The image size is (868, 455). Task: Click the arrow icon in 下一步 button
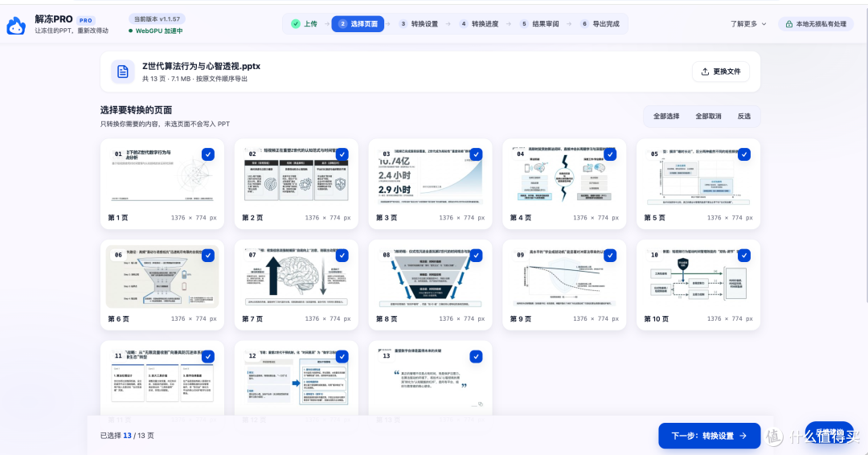point(743,437)
